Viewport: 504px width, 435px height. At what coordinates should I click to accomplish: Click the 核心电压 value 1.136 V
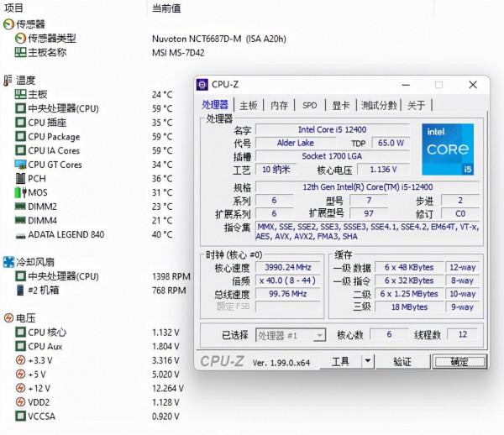tap(384, 170)
